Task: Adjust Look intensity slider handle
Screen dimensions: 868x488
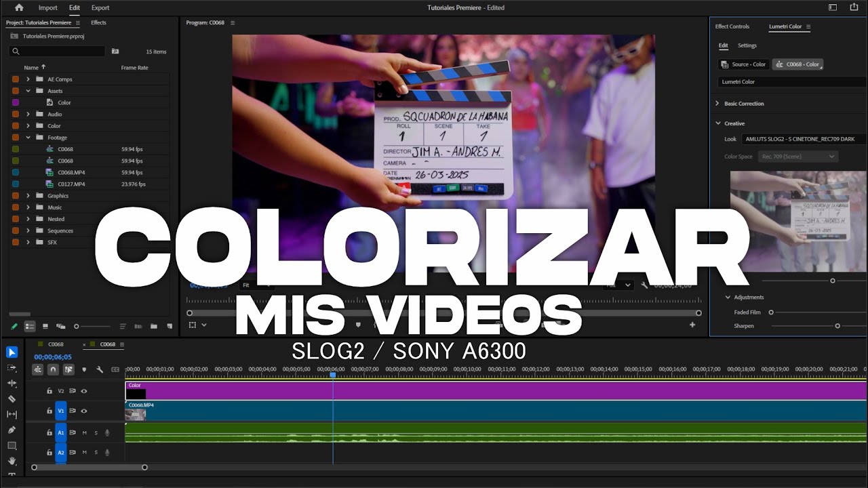Action: pyautogui.click(x=833, y=281)
